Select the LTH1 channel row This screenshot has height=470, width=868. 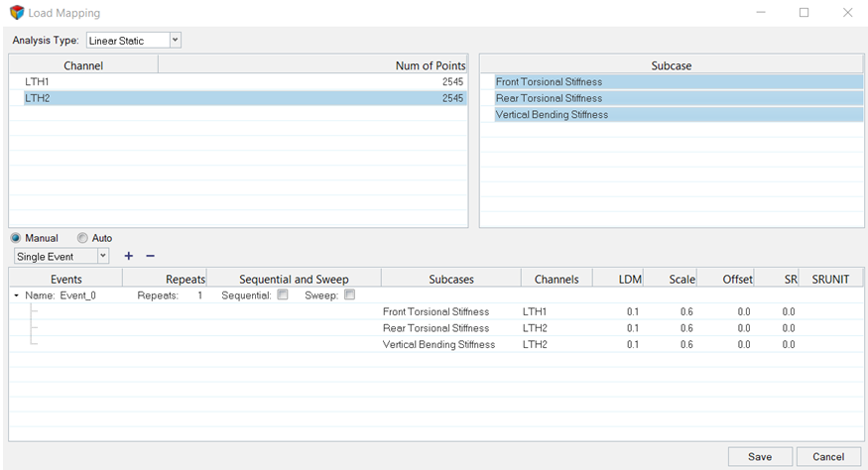(x=238, y=81)
